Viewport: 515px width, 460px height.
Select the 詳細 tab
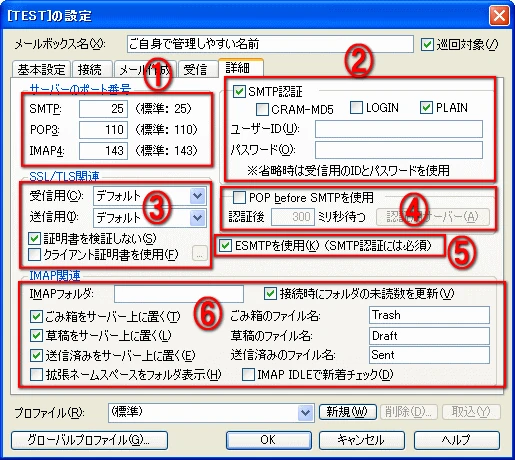241,68
